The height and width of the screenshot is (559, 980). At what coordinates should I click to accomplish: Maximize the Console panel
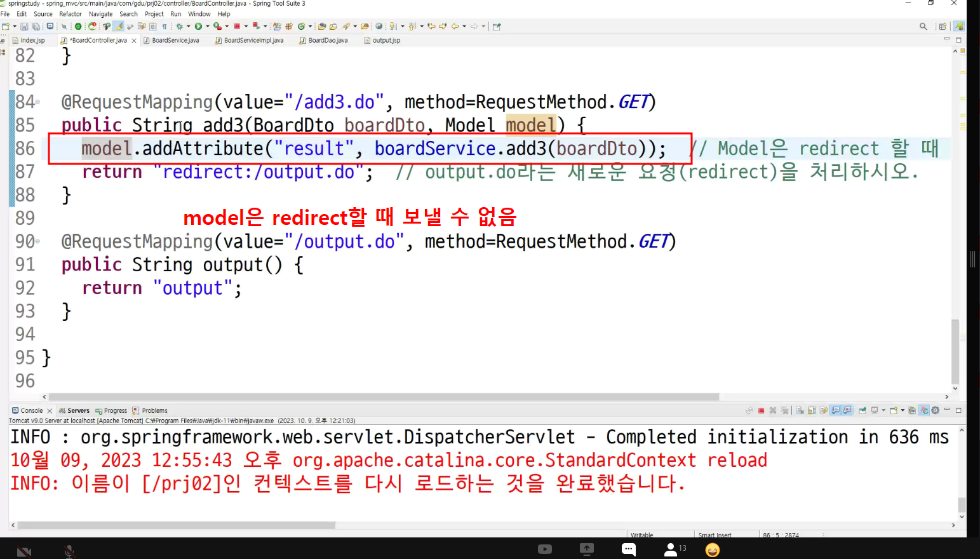(958, 410)
